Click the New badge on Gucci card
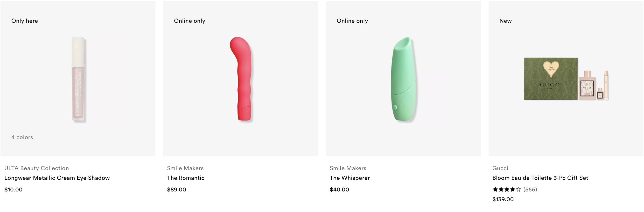Screen dimensions: 644x212 point(505,21)
